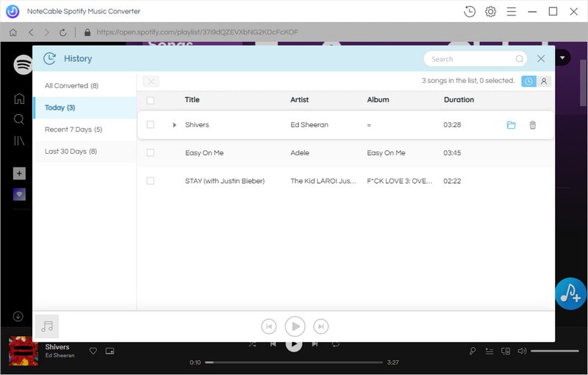
Task: Mute Spotify with the speaker icon
Action: coord(522,351)
